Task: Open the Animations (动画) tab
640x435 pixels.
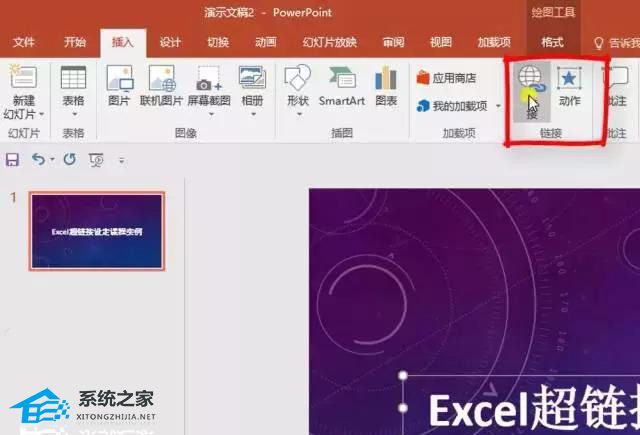Action: (x=266, y=42)
